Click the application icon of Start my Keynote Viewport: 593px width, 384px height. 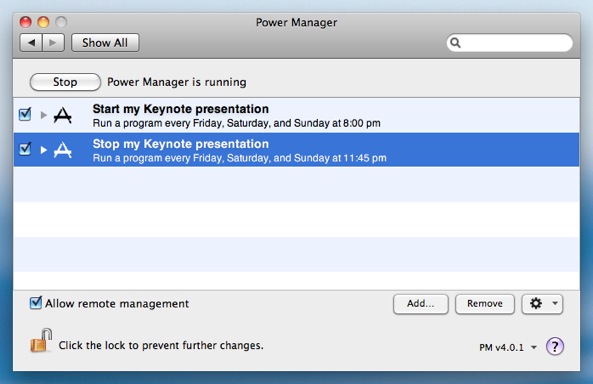[x=62, y=115]
